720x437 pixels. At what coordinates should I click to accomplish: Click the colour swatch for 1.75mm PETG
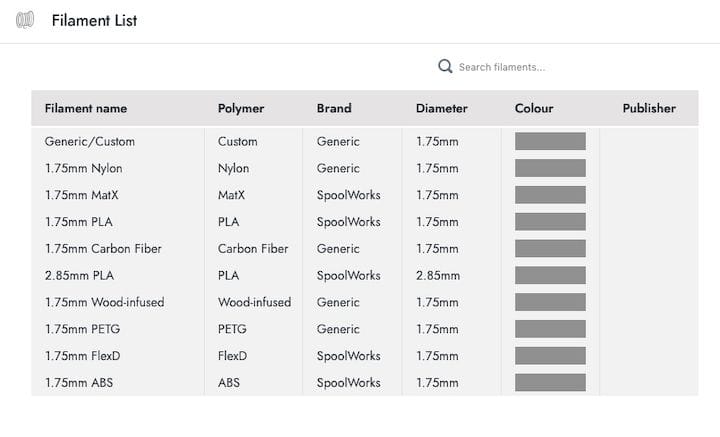click(550, 329)
